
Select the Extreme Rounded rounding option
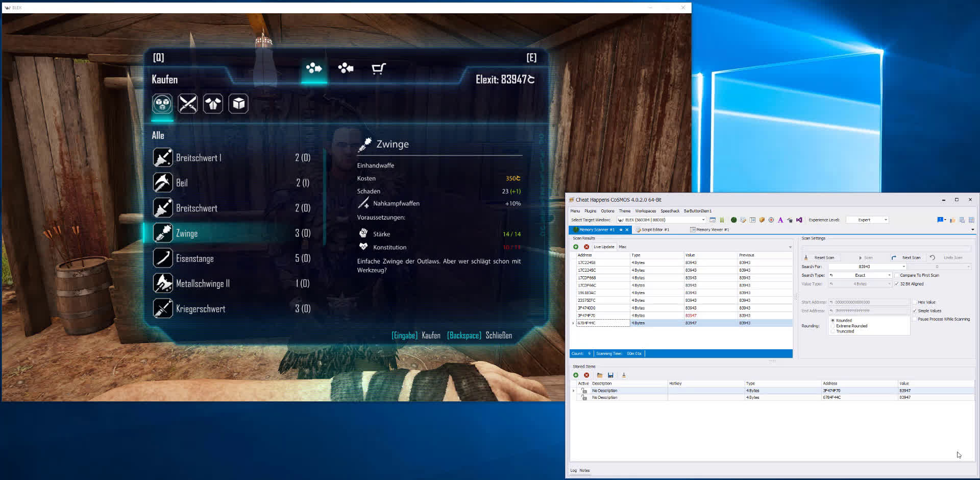coord(849,326)
